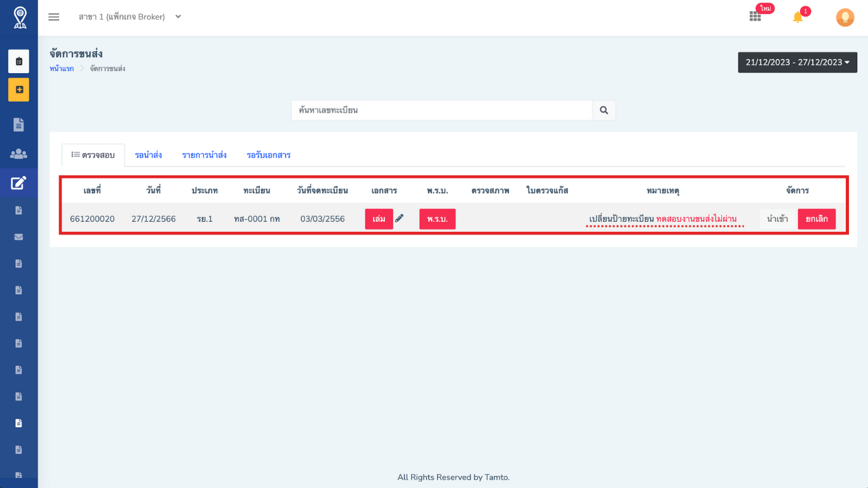Click the ใบตรวจแก๊ส column header
The image size is (868, 488).
[x=547, y=191]
